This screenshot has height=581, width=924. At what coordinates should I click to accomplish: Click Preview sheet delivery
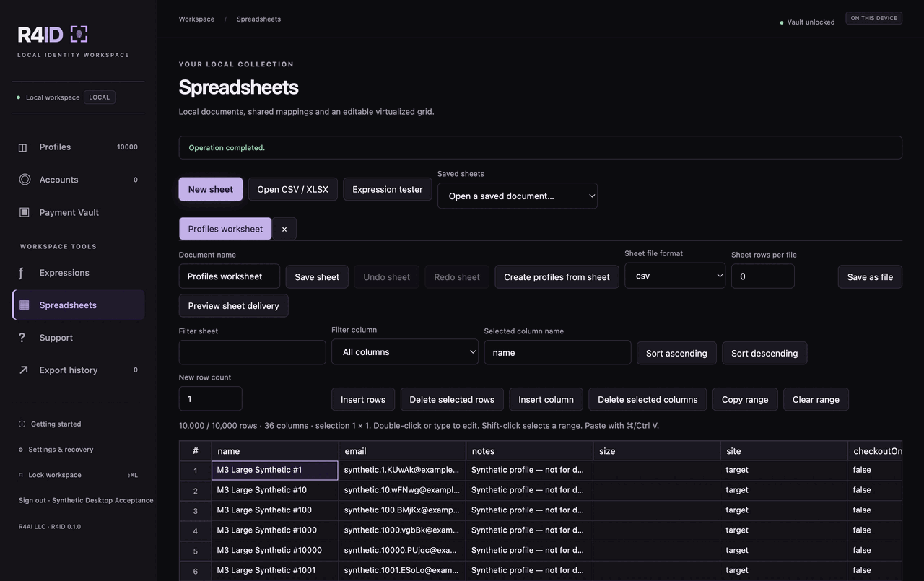[233, 305]
